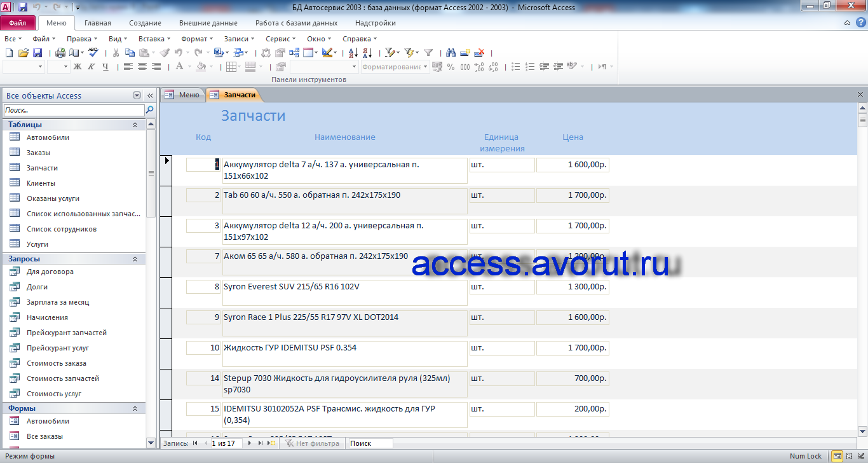The height and width of the screenshot is (463, 868).
Task: Click the record search Поиск field
Action: coord(370,443)
